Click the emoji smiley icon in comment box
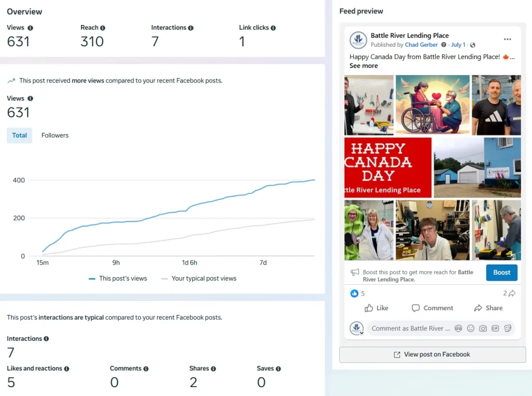 point(471,328)
